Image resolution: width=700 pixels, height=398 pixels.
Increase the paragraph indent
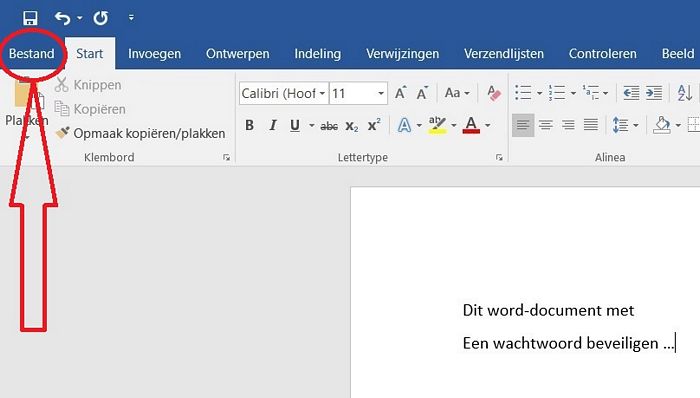point(654,93)
